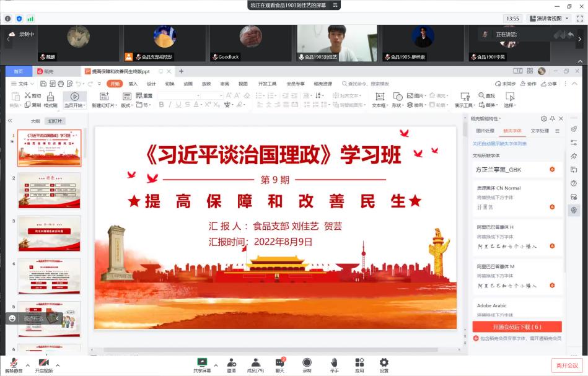Turn on camera with 开启视频
The height and width of the screenshot is (376, 588).
click(43, 365)
